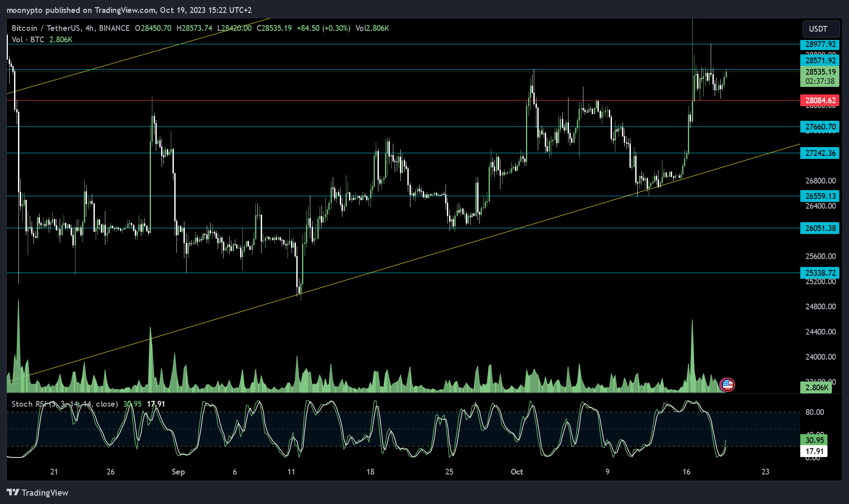Select the 25338.72 price level label
This screenshot has width=849, height=504.
click(x=820, y=273)
